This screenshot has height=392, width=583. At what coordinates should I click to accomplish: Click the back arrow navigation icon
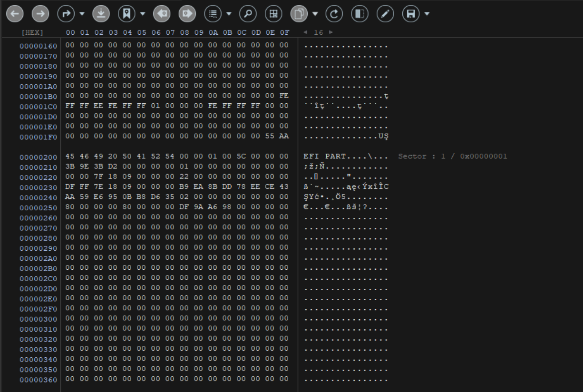pos(14,14)
